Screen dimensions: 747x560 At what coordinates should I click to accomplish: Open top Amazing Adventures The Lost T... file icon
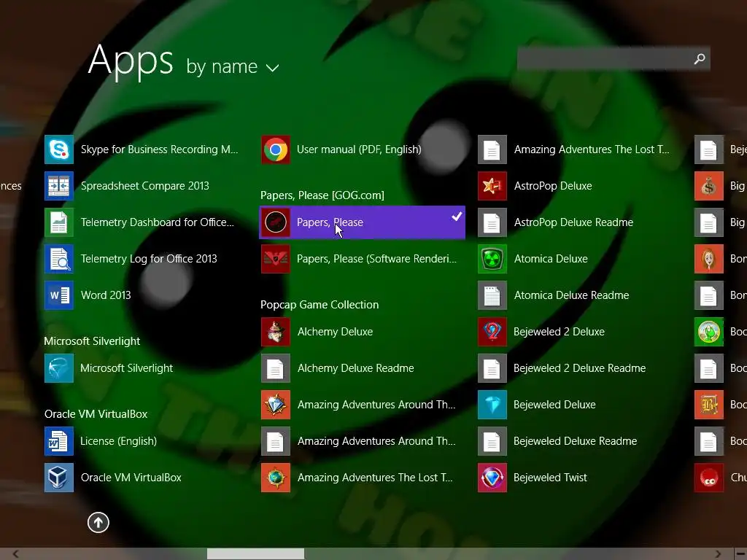pos(492,149)
